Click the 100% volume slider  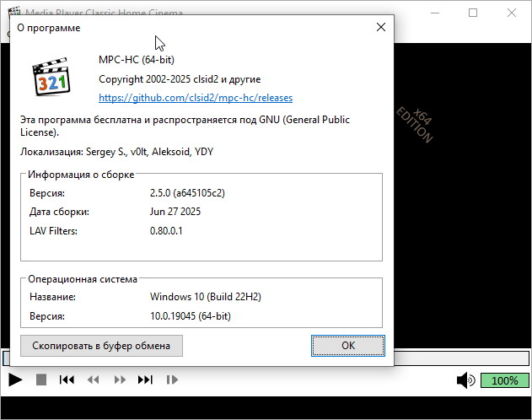[505, 380]
